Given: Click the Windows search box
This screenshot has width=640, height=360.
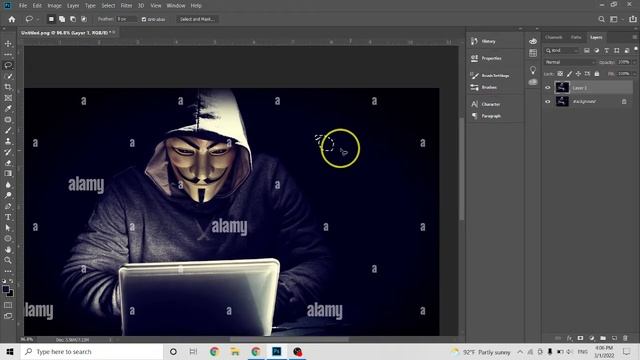Looking at the screenshot, I should click(x=91, y=352).
